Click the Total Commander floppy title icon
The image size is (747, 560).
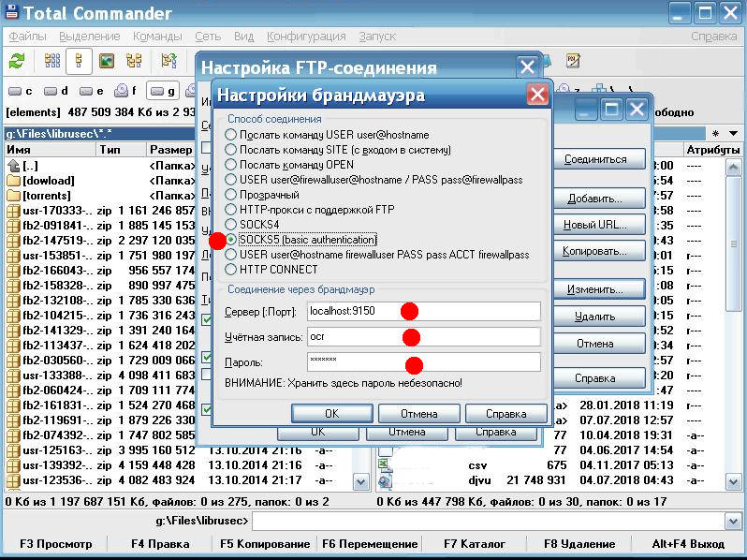11,11
